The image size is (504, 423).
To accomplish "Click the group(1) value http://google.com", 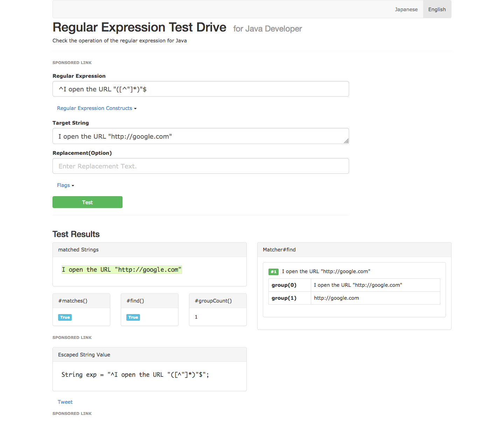I will pos(336,298).
